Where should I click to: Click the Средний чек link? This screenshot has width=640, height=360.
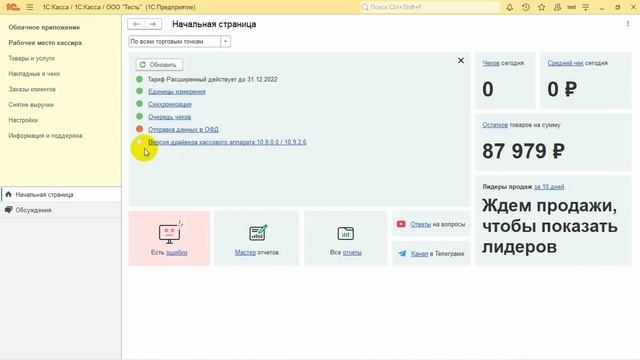coord(565,63)
